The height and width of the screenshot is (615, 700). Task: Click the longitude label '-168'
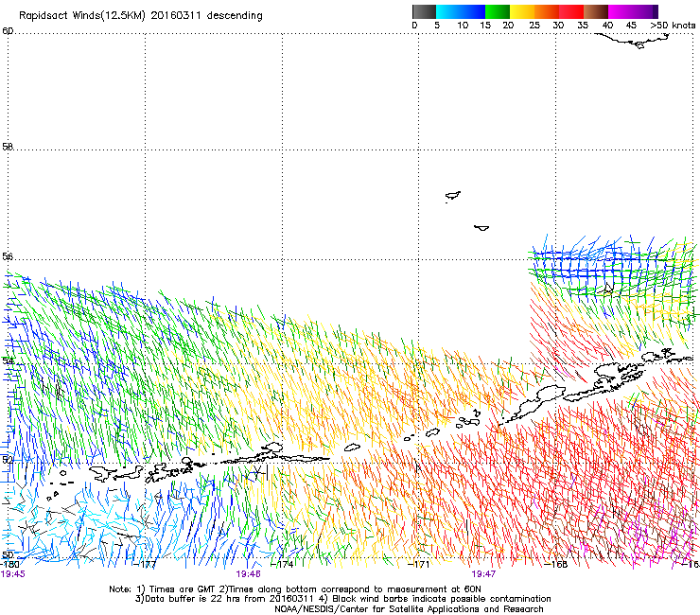pos(556,564)
